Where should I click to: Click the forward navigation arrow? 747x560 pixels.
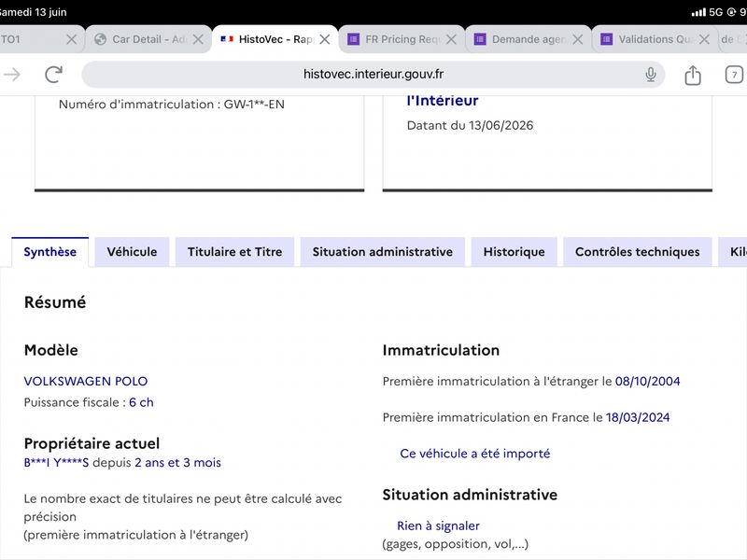pos(12,75)
